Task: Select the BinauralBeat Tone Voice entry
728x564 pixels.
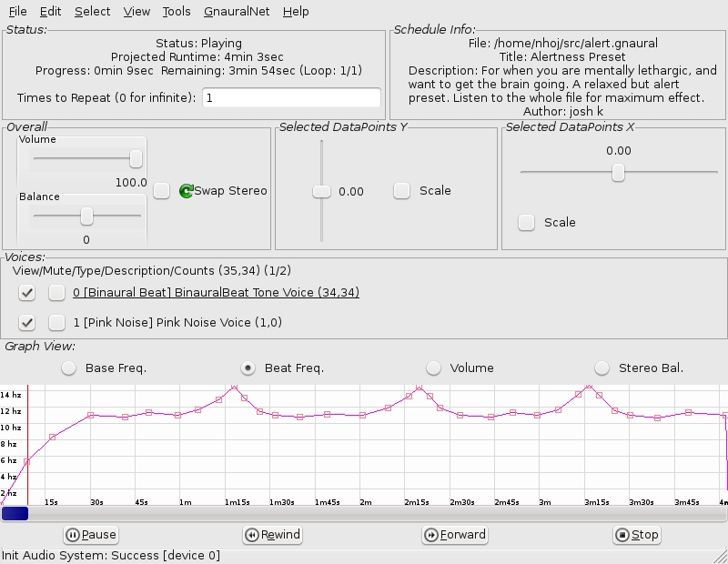Action: tap(216, 293)
